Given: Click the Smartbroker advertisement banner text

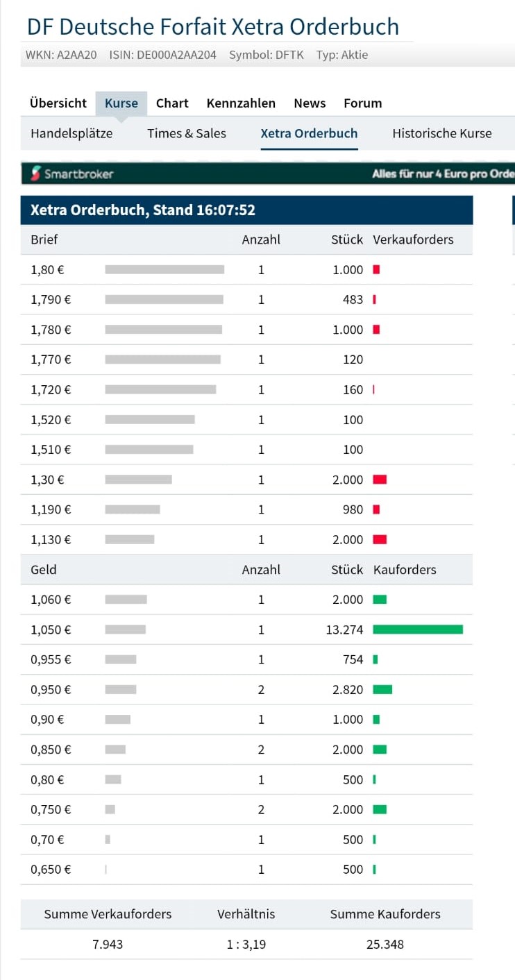Looking at the screenshot, I should 443,174.
